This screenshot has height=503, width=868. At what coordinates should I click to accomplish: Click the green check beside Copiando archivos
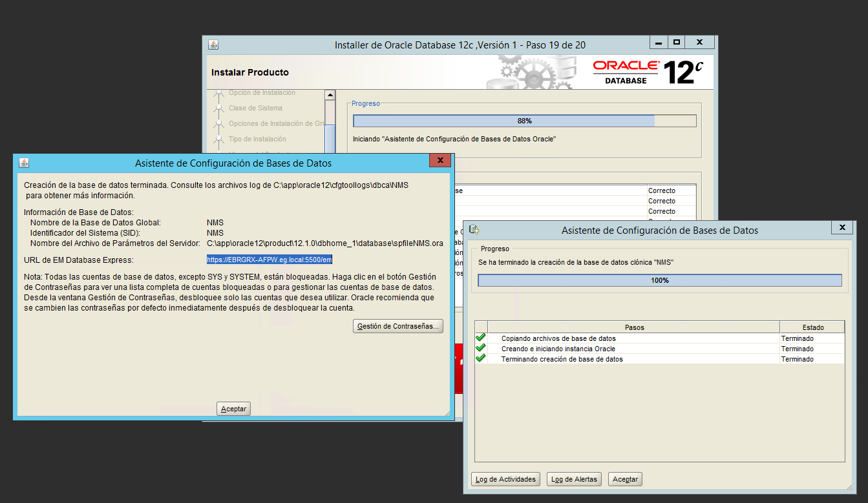[480, 338]
